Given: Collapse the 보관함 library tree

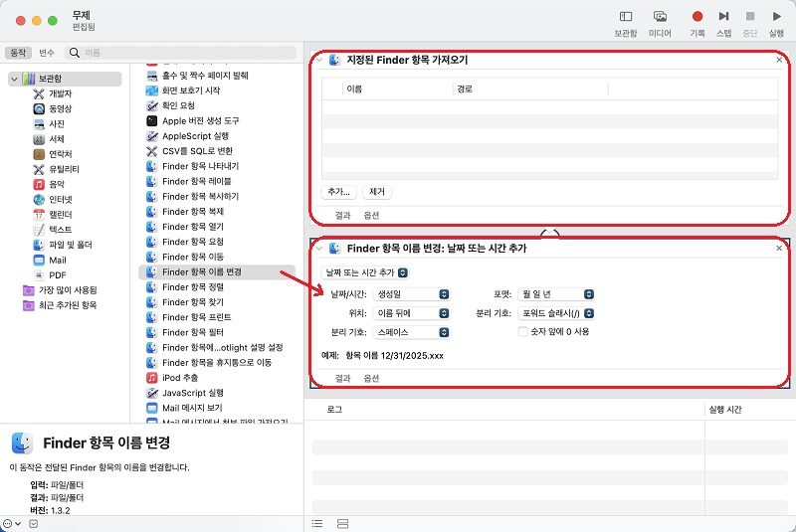Looking at the screenshot, I should pos(14,79).
